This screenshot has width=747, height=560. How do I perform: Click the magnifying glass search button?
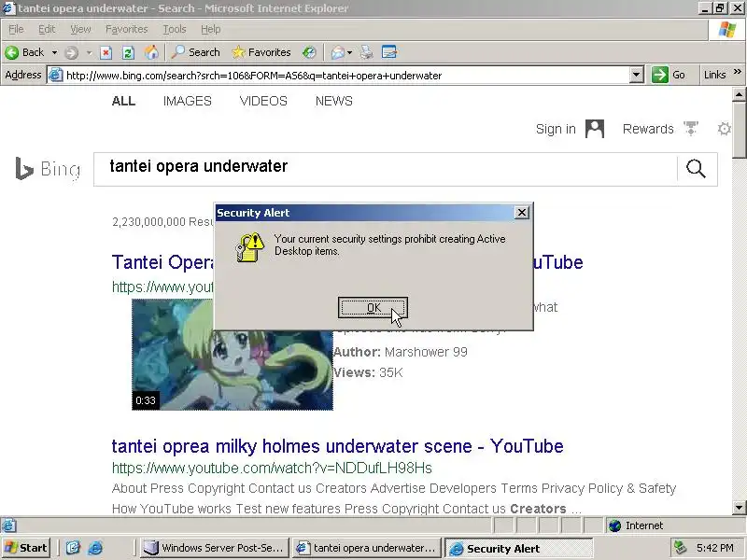click(696, 169)
